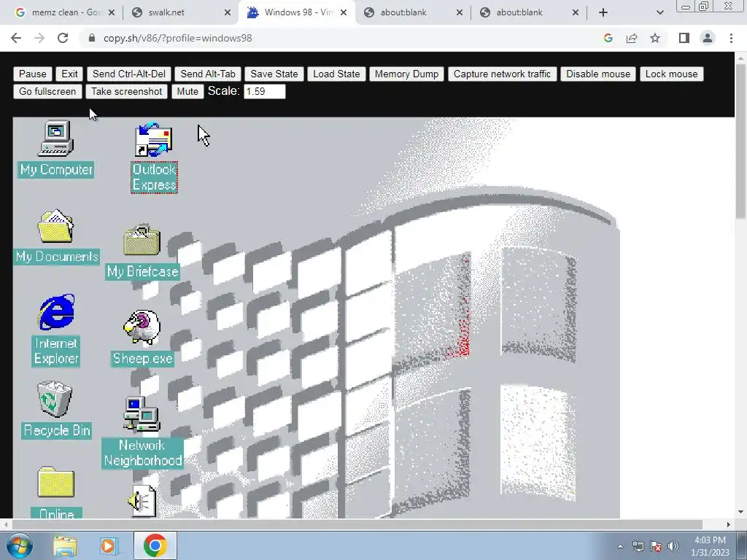Toggle Disable mouse
This screenshot has width=747, height=560.
(x=598, y=74)
